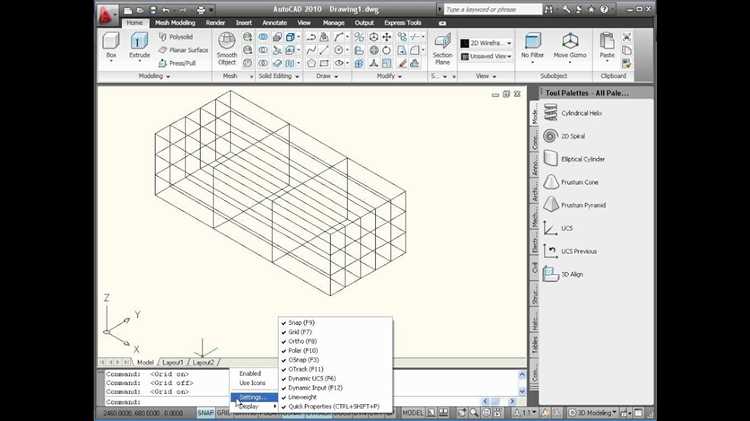Open the AutoCAD application menu button
750x421 pixels.
(x=107, y=14)
